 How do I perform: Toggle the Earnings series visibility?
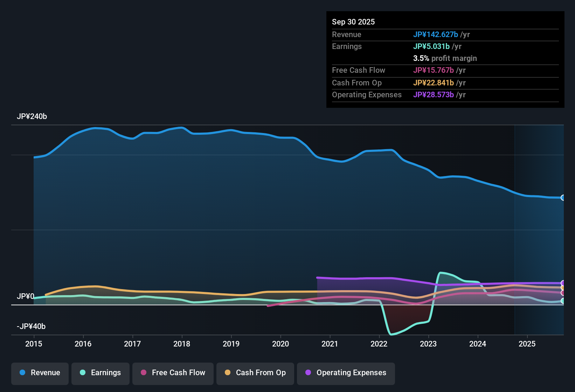tap(100, 373)
